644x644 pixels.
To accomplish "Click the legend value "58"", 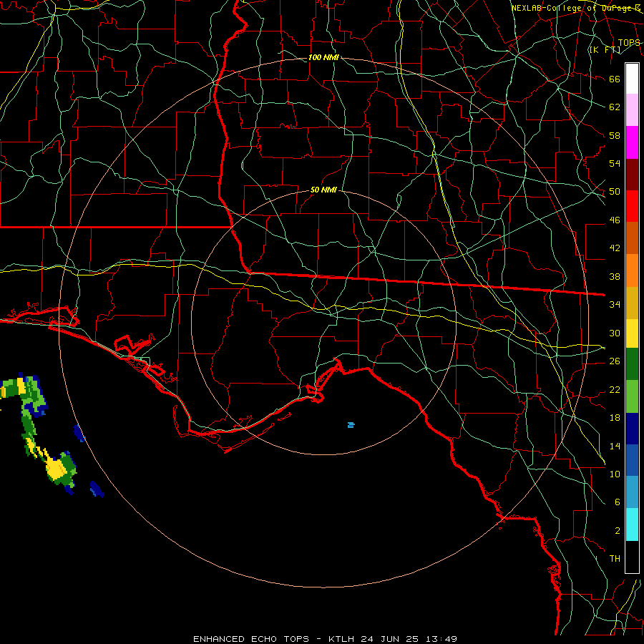I will (615, 135).
